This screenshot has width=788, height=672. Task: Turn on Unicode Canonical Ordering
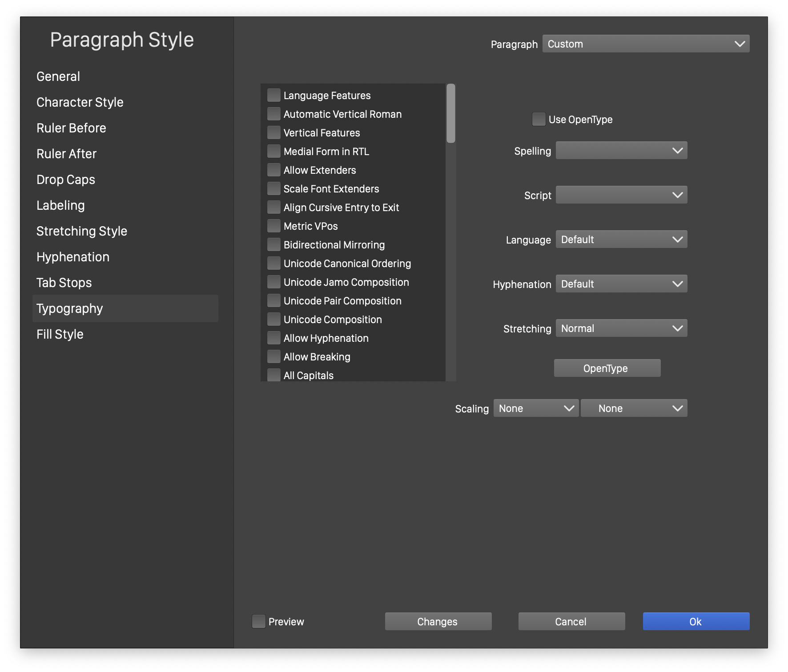pos(273,263)
